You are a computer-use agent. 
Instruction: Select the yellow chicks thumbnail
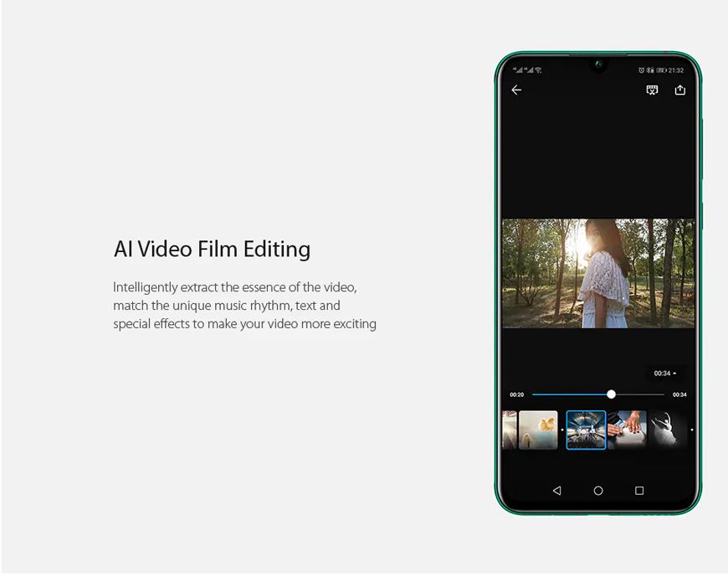538,430
